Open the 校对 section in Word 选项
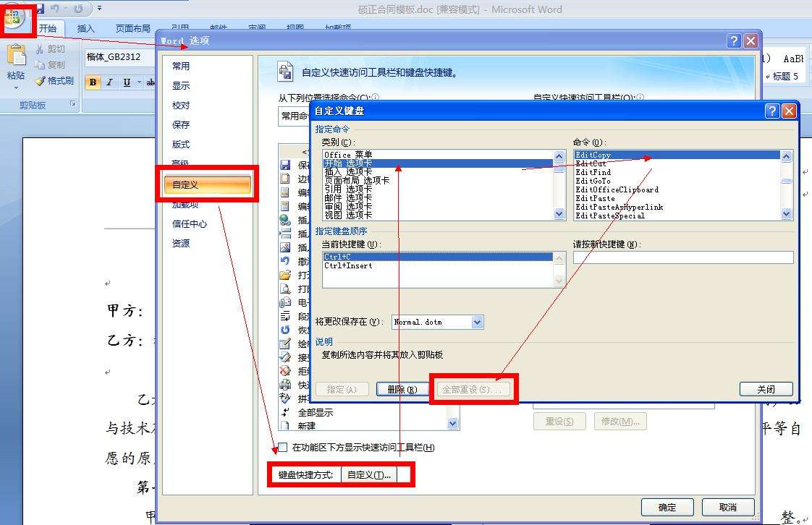 (x=181, y=106)
